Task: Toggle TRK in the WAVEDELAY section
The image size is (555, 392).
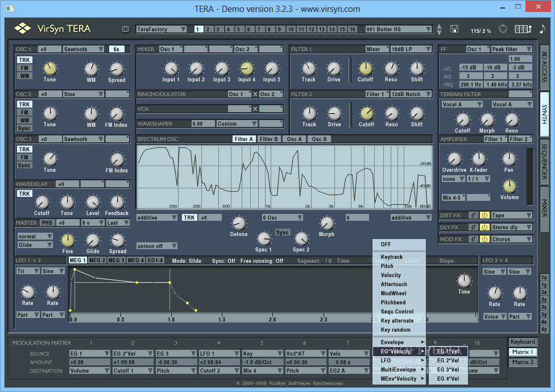Action: pyautogui.click(x=24, y=193)
